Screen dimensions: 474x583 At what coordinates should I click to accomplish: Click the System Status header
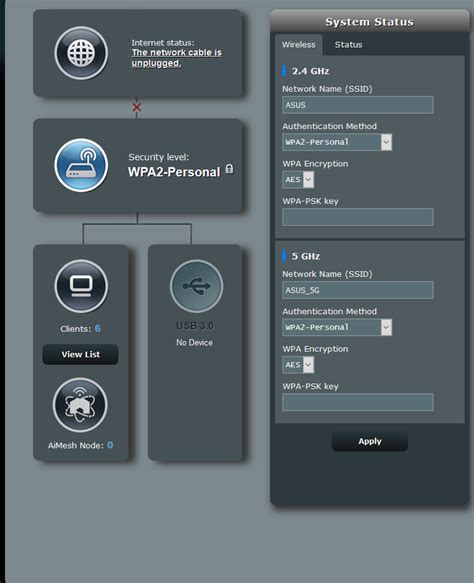tap(370, 22)
